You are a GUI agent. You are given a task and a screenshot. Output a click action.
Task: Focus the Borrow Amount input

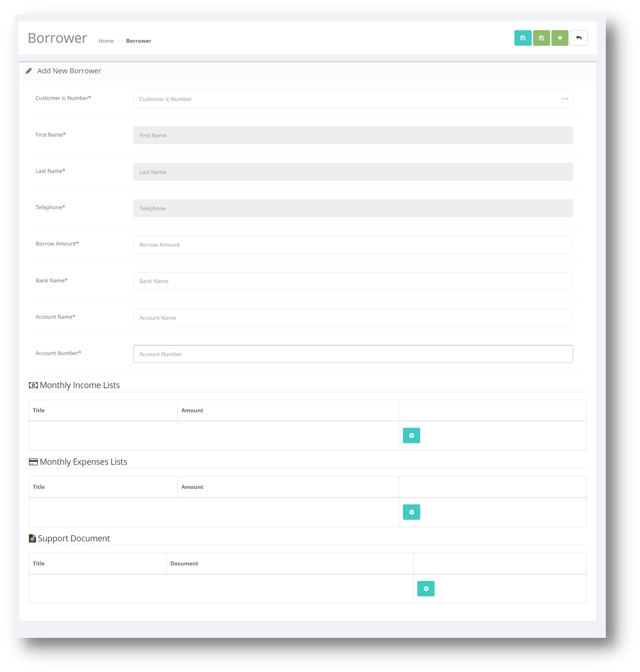[353, 244]
